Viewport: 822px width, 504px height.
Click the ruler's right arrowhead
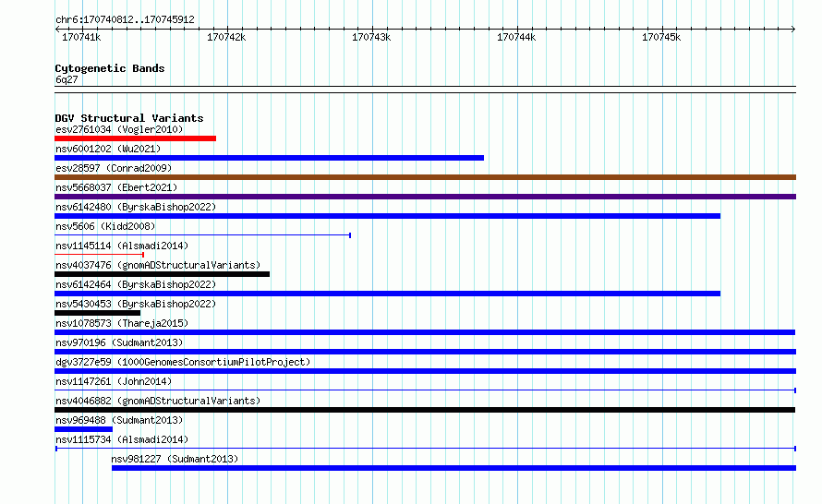pos(793,29)
